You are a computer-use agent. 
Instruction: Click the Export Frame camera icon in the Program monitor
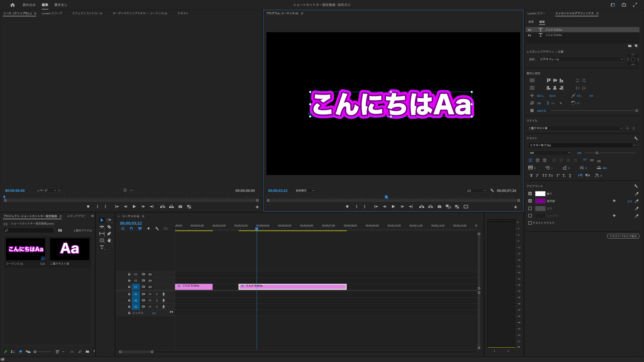click(439, 207)
